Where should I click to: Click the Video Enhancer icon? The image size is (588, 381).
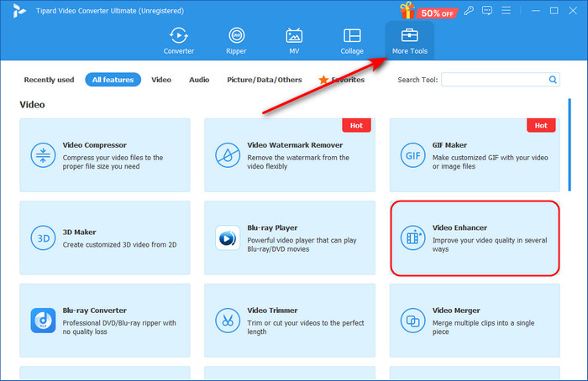click(x=413, y=237)
